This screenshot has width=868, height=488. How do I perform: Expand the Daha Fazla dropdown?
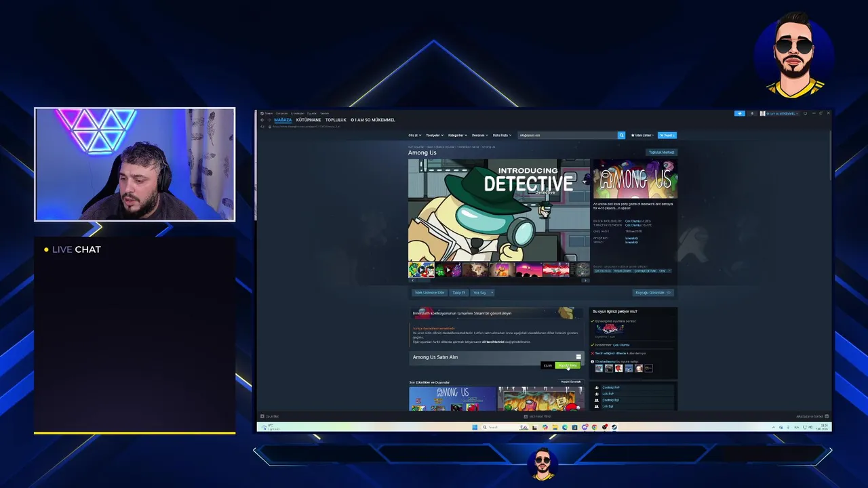pos(501,135)
